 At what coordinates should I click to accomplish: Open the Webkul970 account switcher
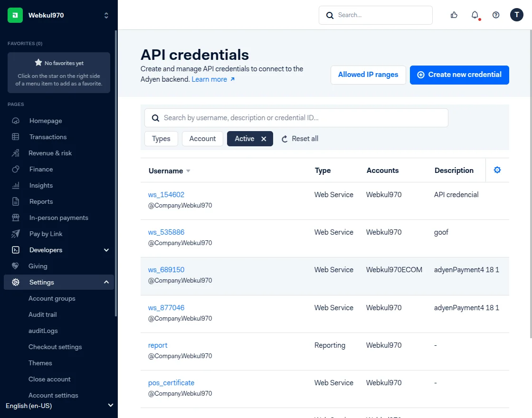click(x=59, y=15)
